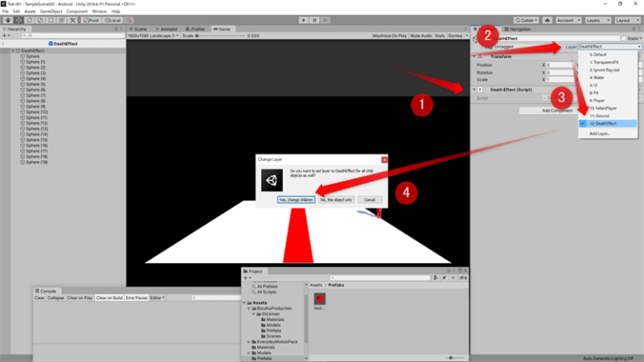The height and width of the screenshot is (362, 644).
Task: Open the Layers dropdown in toolbar
Action: coord(598,20)
